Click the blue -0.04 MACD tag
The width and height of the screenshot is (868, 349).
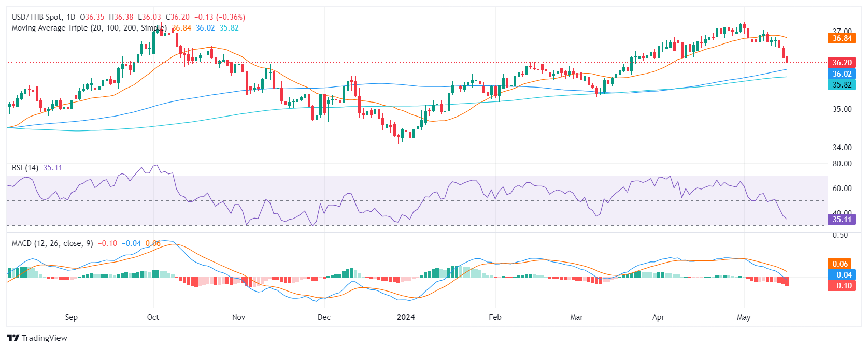pyautogui.click(x=840, y=275)
